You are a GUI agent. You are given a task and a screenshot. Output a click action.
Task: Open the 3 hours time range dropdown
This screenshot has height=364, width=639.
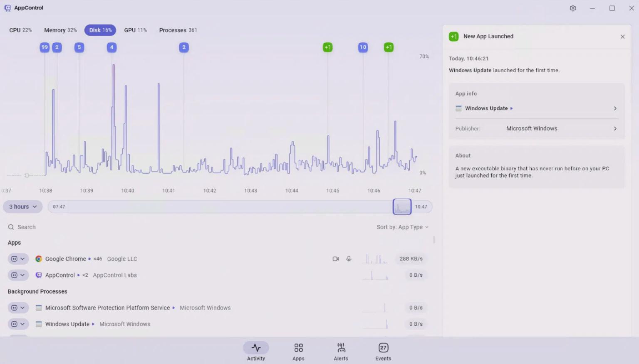click(x=23, y=207)
